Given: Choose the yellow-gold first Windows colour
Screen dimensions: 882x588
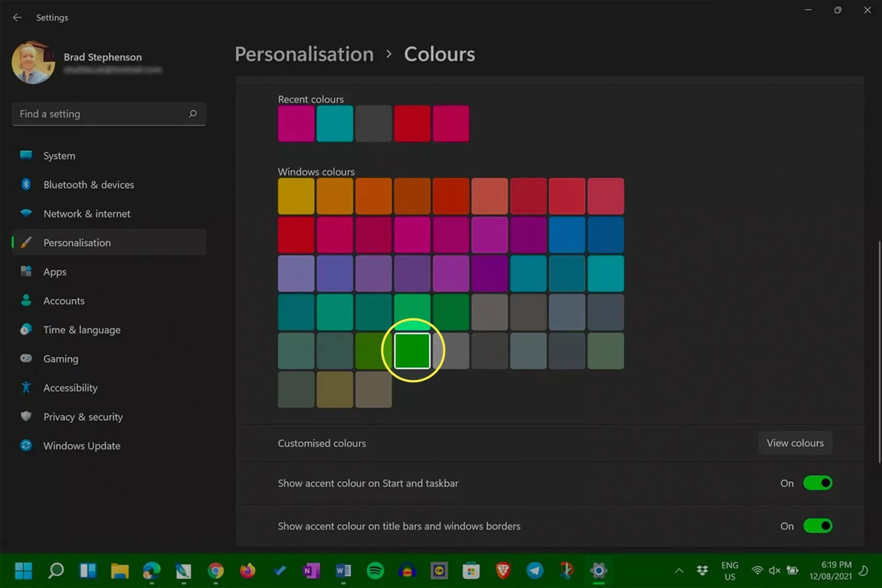Looking at the screenshot, I should [x=296, y=196].
